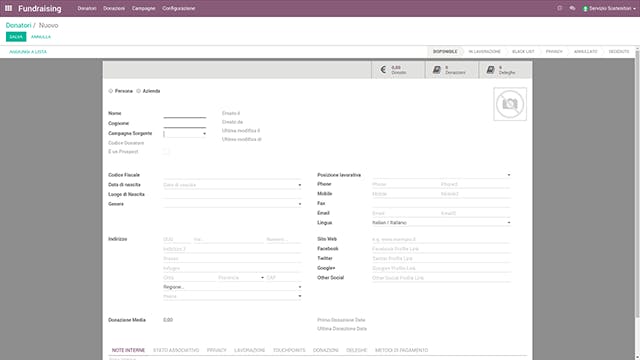Focus the Twitter profile link field
The width and height of the screenshot is (640, 360).
point(441,258)
